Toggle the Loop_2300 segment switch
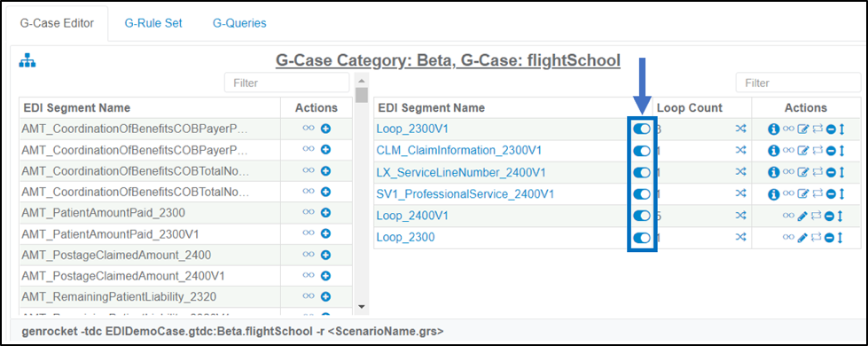The image size is (868, 346). [x=642, y=238]
